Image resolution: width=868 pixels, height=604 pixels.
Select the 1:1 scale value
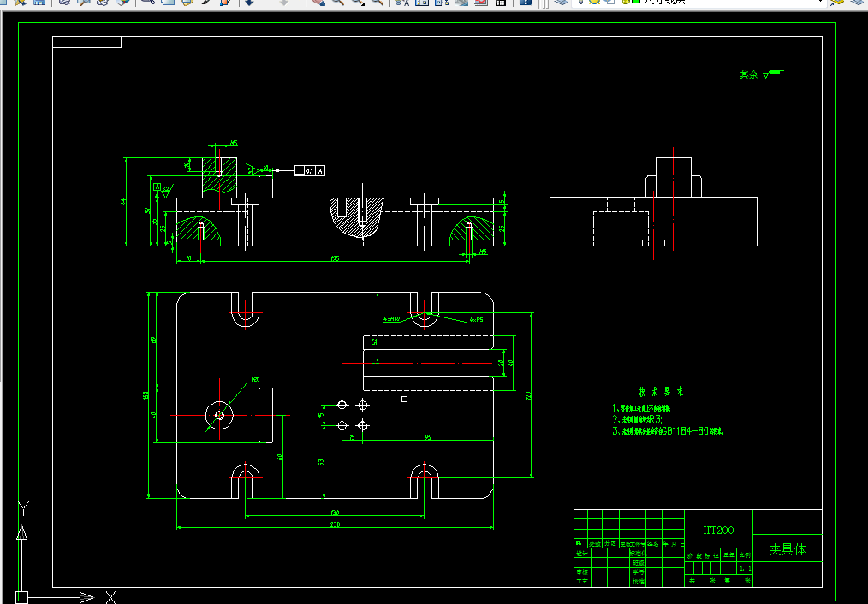(x=745, y=568)
